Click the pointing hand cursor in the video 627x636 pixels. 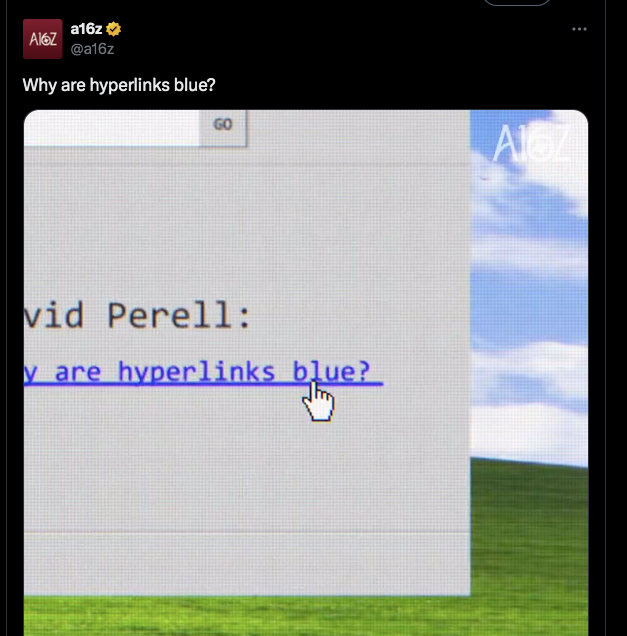click(x=319, y=402)
